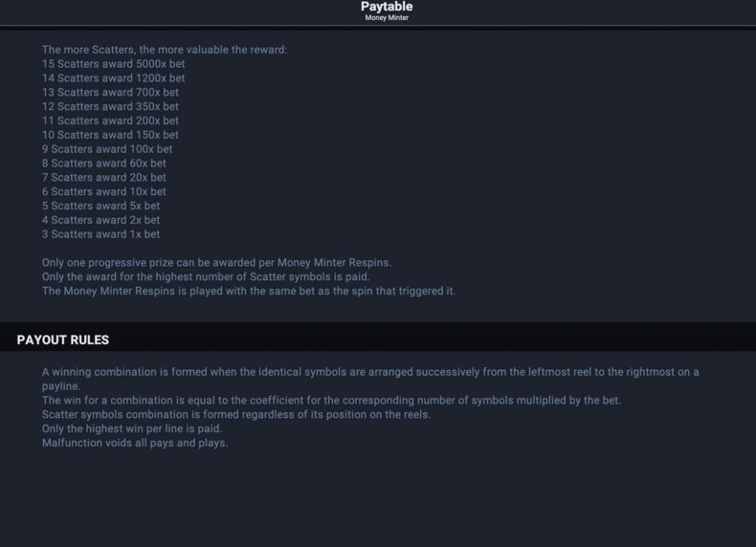Select the 12 Scatters award 350x bet line
This screenshot has height=547, width=756.
(x=110, y=106)
